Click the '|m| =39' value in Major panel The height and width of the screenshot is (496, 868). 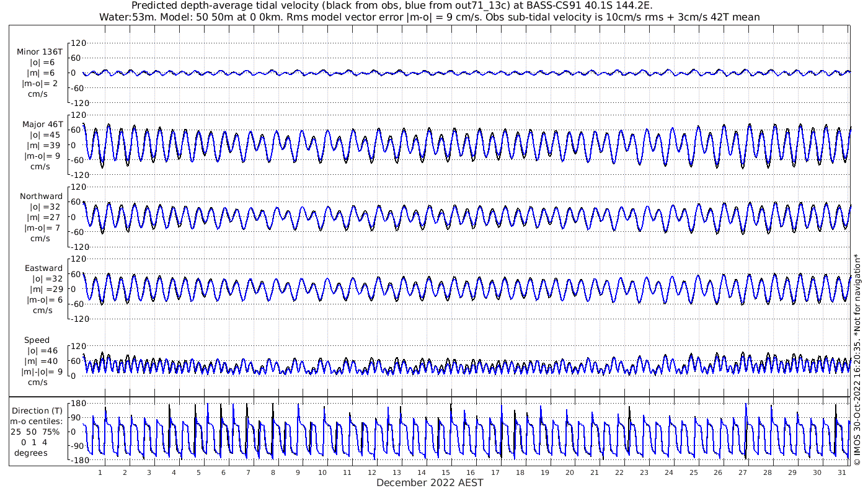45,146
